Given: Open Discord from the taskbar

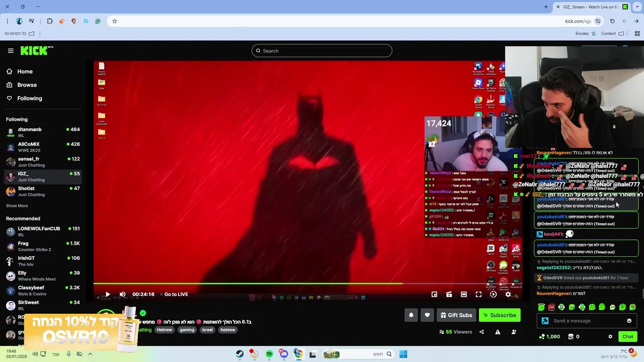Looking at the screenshot, I should pyautogui.click(x=284, y=354).
